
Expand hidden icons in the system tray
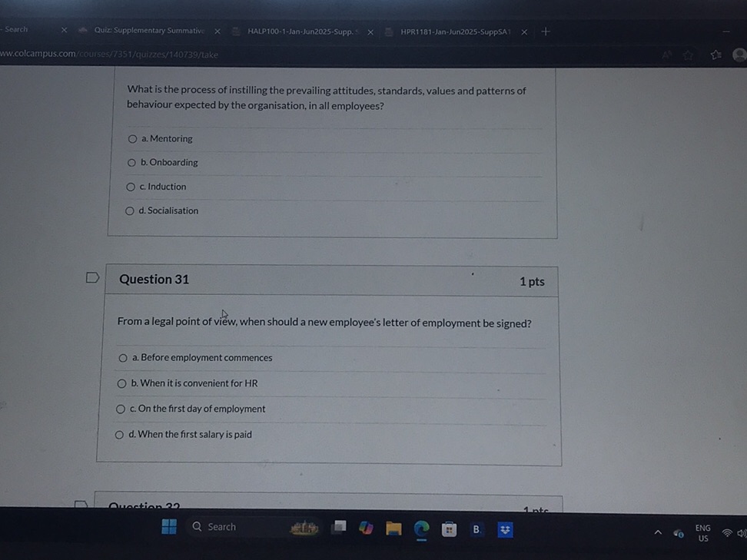point(656,531)
